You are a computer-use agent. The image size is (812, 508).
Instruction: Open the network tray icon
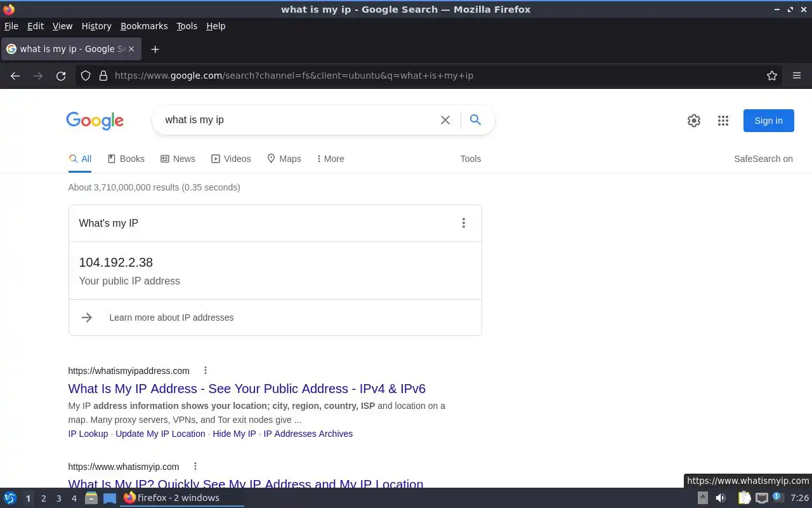click(762, 498)
